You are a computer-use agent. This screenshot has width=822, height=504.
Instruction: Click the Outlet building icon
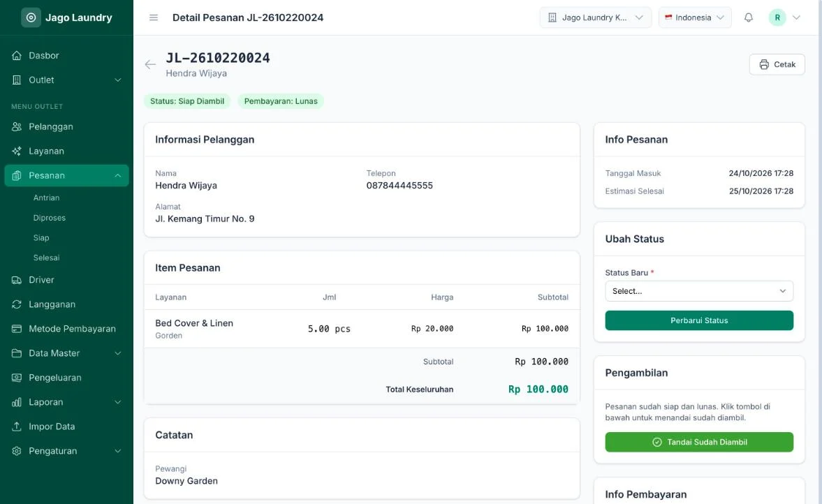coord(17,80)
